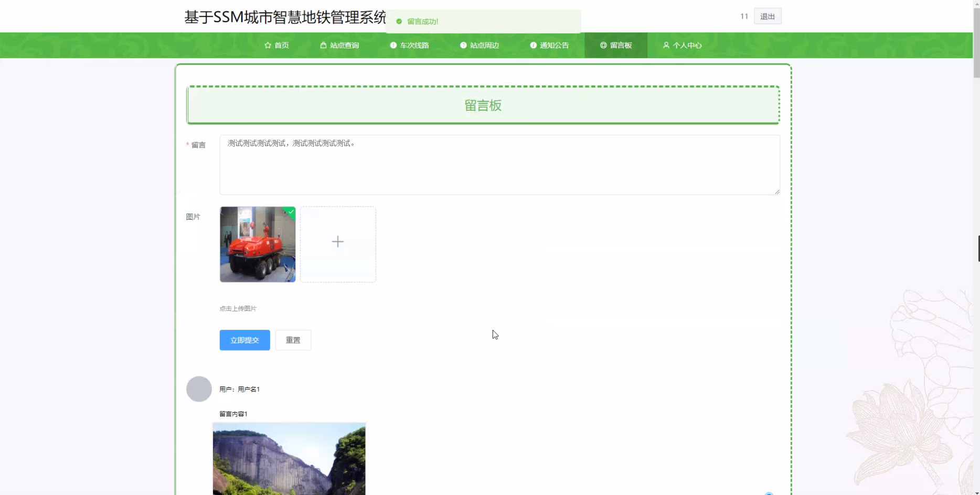
Task: Click the round icon beside 车次线路
Action: click(393, 45)
